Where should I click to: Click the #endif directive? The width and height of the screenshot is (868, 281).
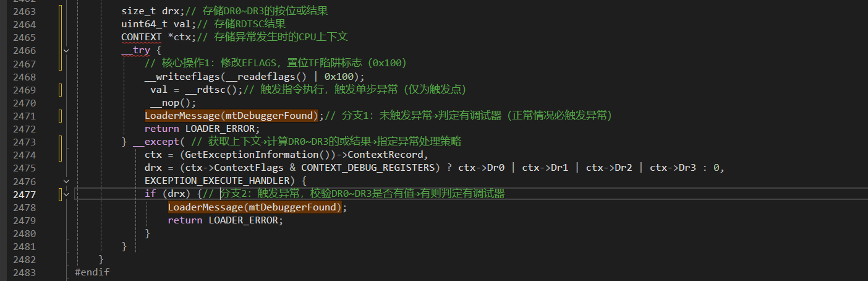[x=92, y=272]
